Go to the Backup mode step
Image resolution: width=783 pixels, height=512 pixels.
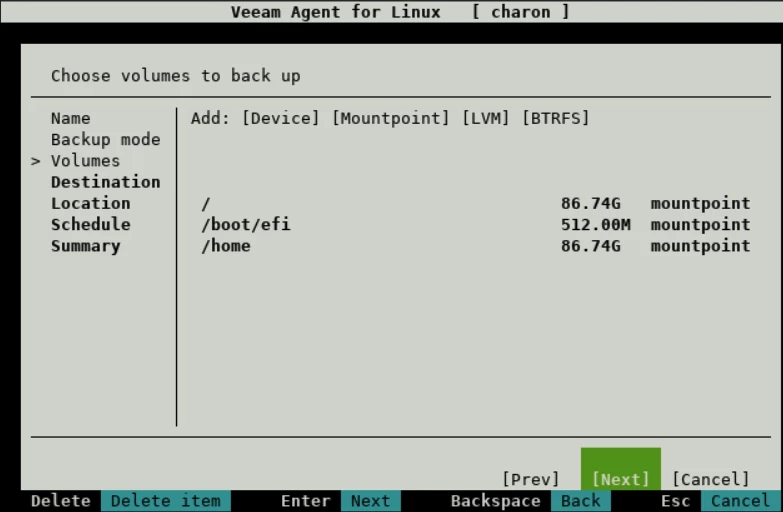(x=106, y=139)
